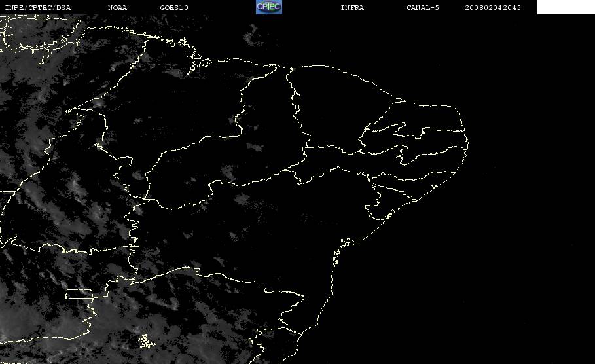595x364 pixels.
Task: Click the CANAL-5 channel label
Action: pyautogui.click(x=423, y=7)
